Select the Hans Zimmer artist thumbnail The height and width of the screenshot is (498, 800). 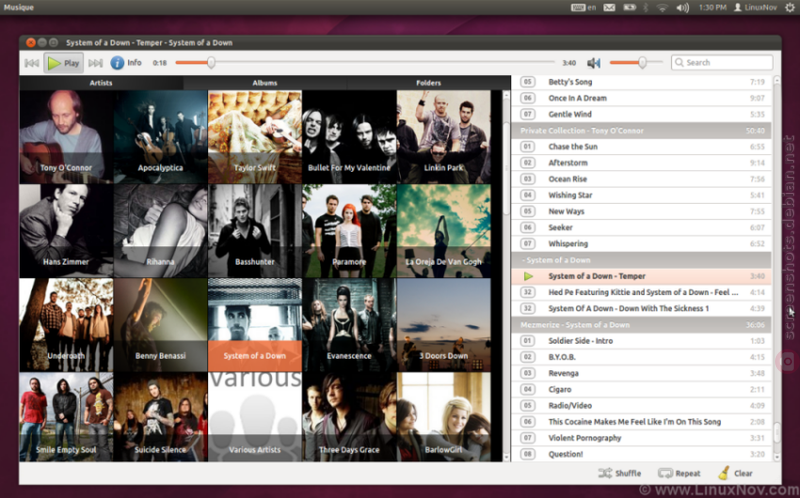[x=66, y=231]
